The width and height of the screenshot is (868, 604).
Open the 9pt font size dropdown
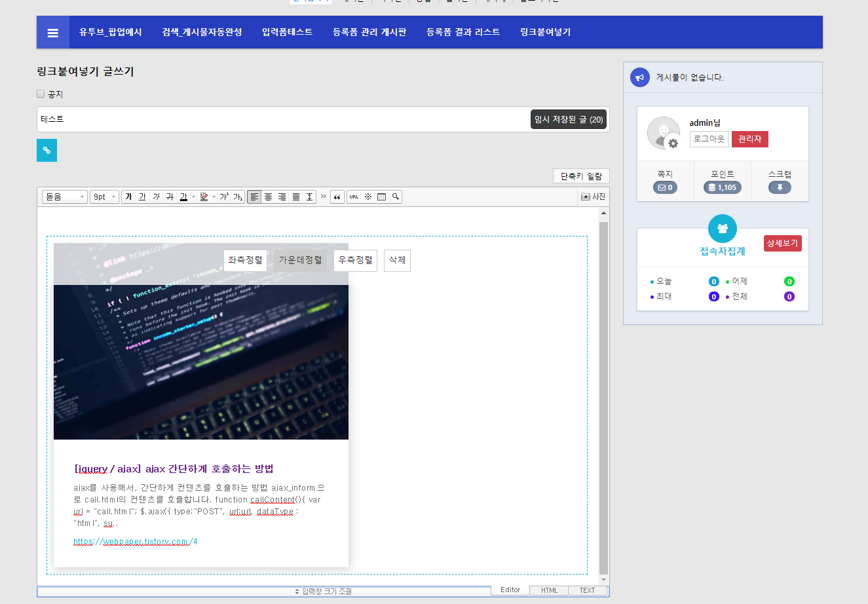[x=104, y=197]
